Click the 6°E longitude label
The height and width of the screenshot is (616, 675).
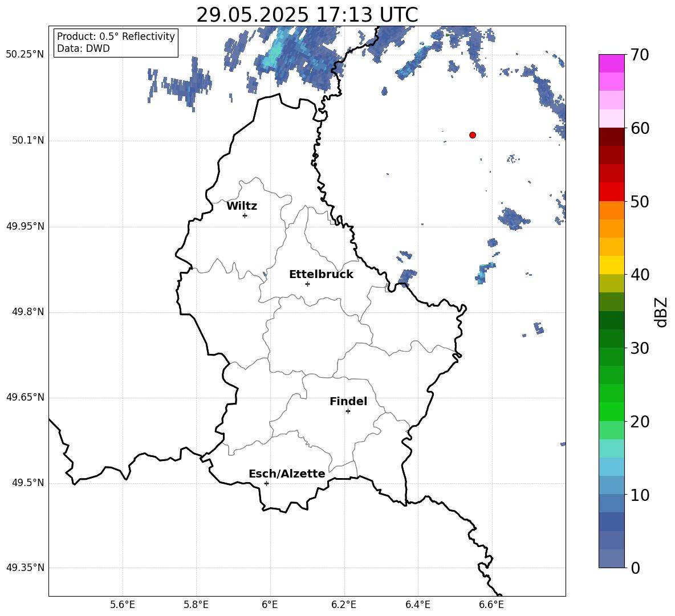(x=270, y=605)
